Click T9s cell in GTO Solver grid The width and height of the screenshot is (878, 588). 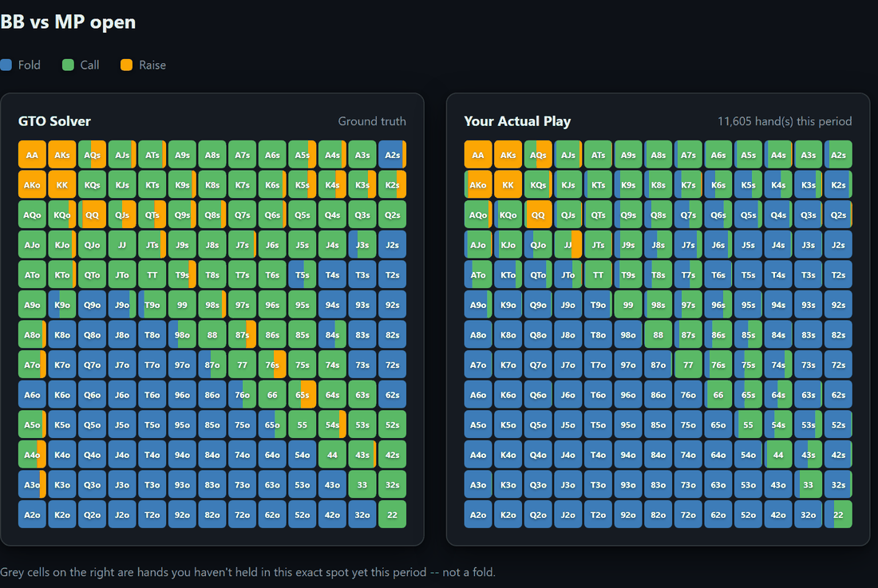click(x=182, y=274)
